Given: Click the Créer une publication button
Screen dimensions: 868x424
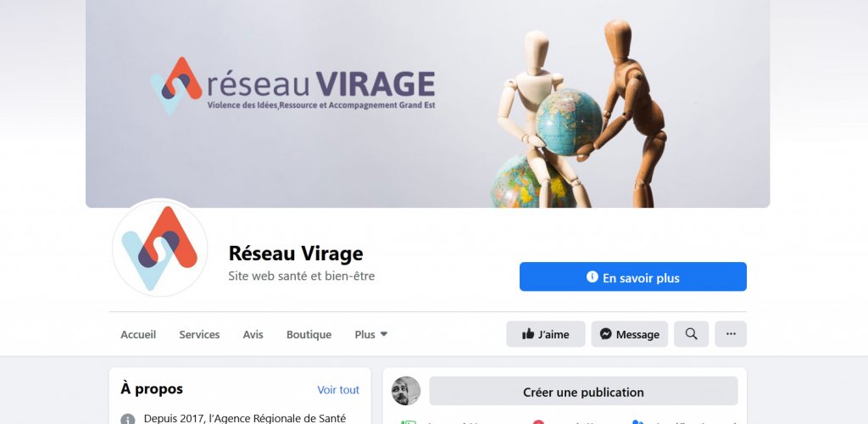Looking at the screenshot, I should tap(583, 391).
